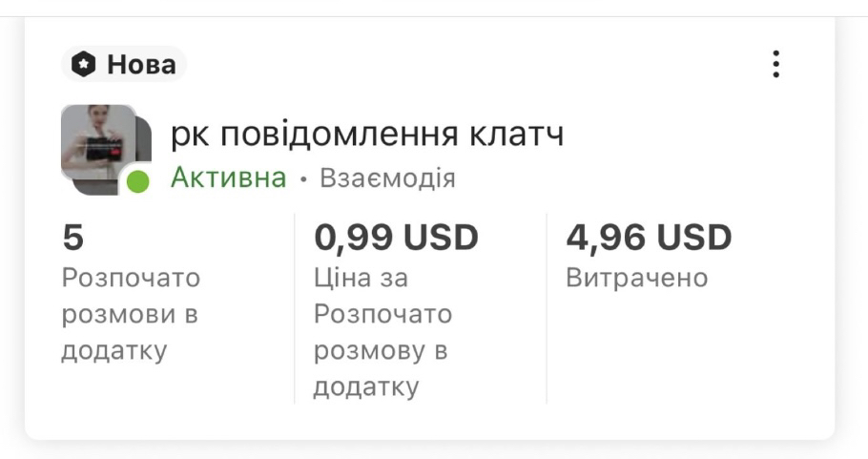This screenshot has width=868, height=459.
Task: Click the green active status dot
Action: pyautogui.click(x=138, y=181)
